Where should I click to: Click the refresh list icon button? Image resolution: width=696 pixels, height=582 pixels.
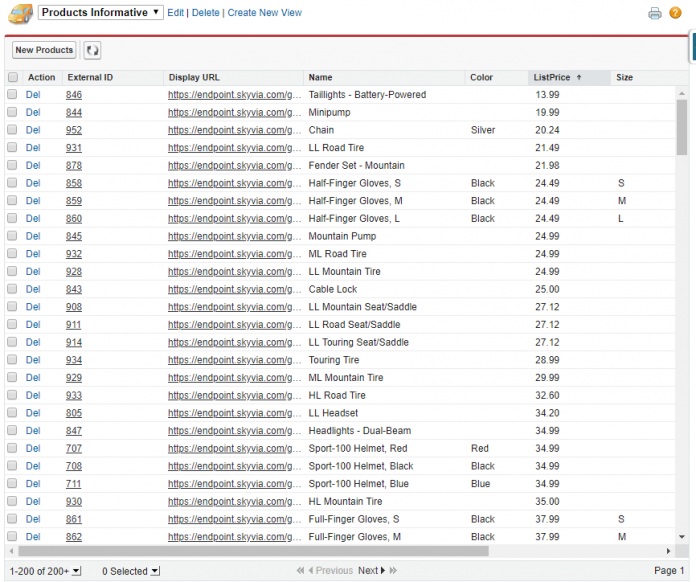92,50
